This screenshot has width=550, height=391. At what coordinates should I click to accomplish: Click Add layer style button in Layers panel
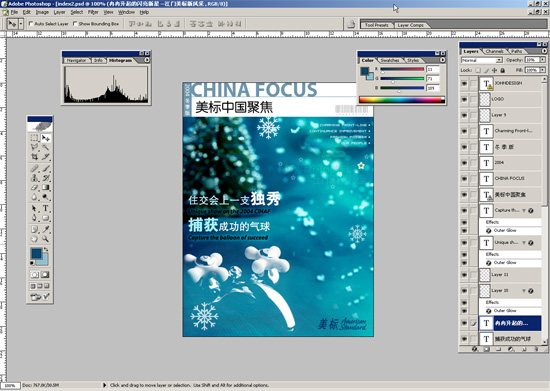coord(475,349)
